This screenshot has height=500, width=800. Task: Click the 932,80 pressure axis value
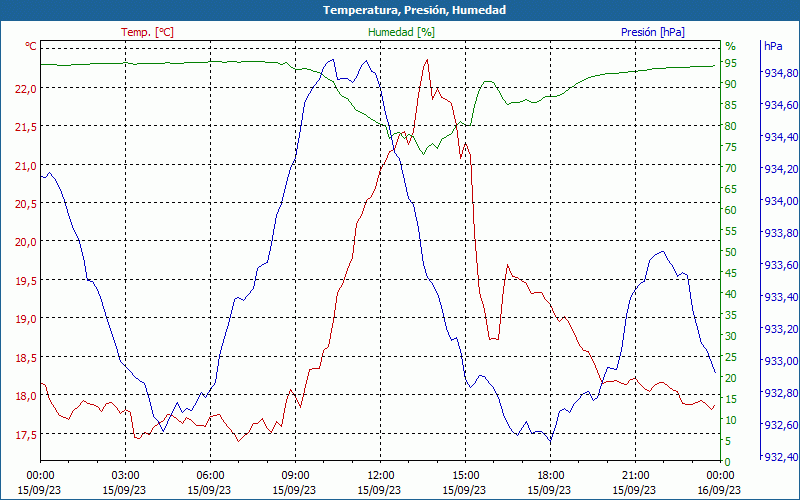(781, 393)
